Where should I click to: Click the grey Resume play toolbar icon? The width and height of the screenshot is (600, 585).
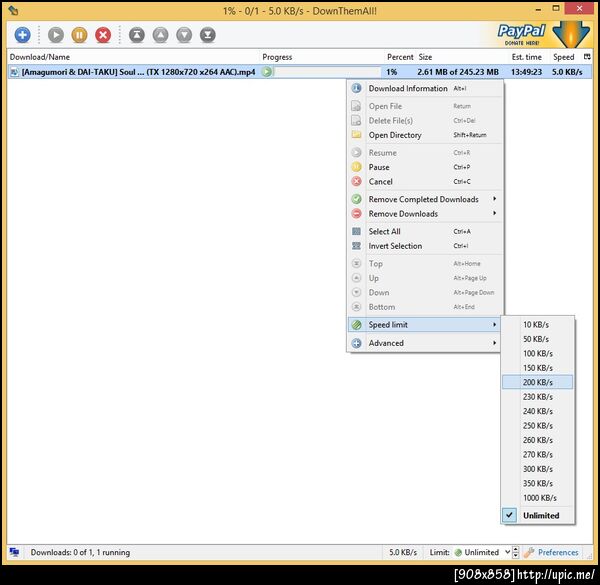(56, 35)
